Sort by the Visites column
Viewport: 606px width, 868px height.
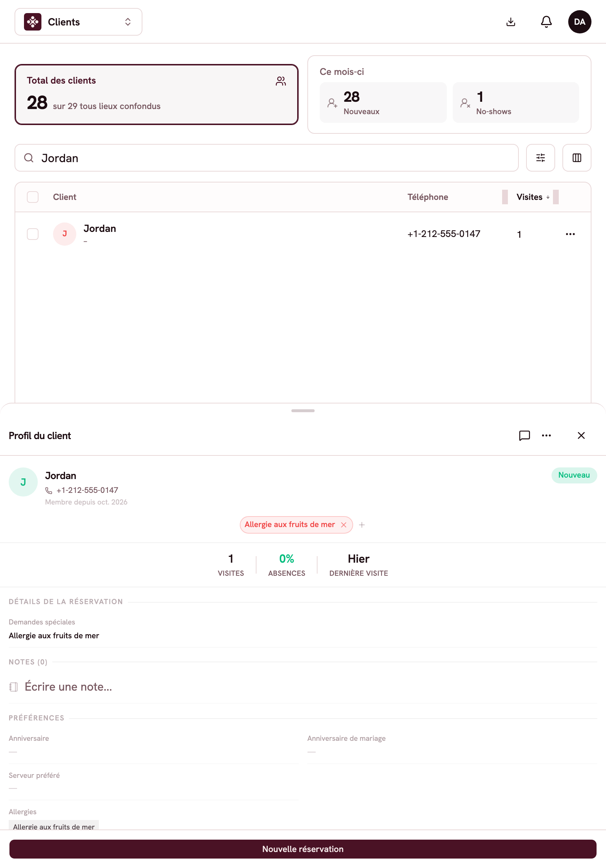(533, 197)
